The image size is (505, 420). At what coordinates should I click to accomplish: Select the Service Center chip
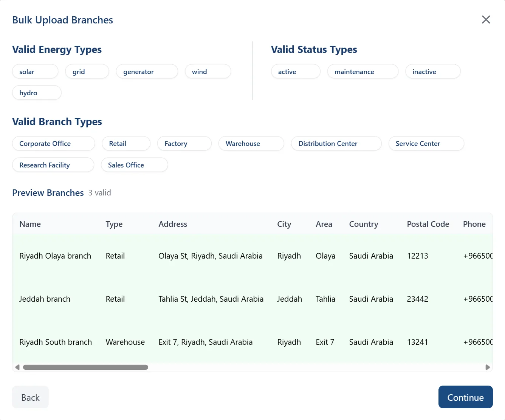(426, 143)
